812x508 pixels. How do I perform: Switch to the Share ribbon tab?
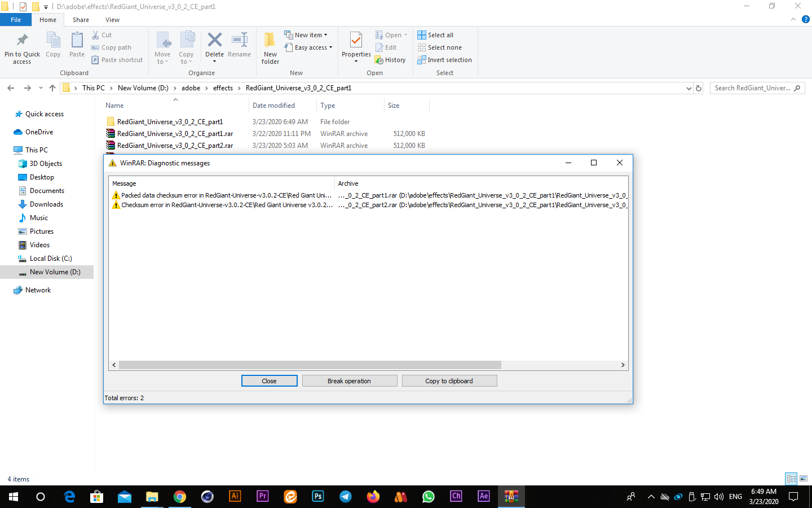click(x=81, y=20)
